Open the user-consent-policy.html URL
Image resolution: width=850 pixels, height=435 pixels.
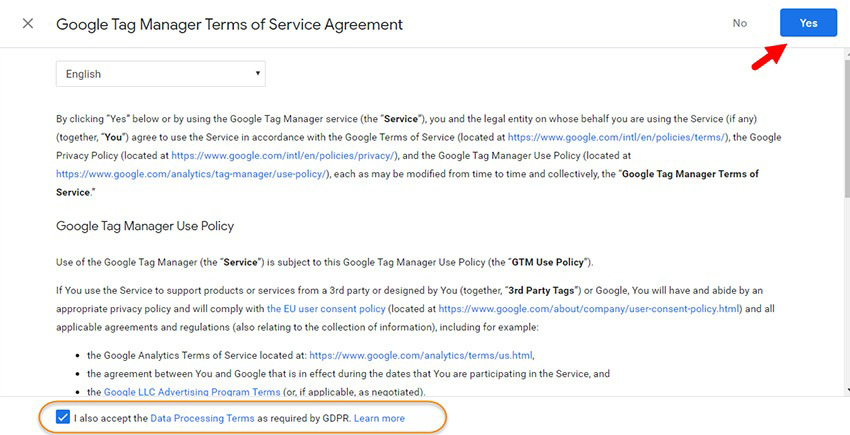(589, 309)
